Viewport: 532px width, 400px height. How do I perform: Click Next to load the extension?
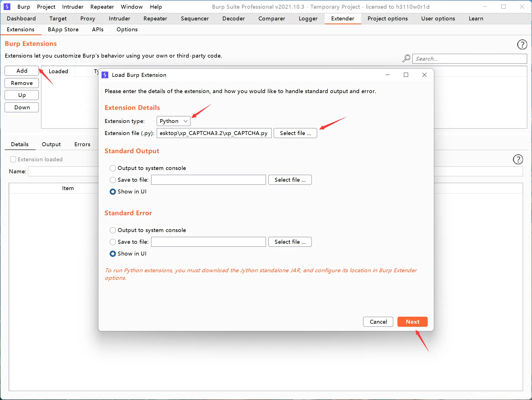click(x=412, y=322)
